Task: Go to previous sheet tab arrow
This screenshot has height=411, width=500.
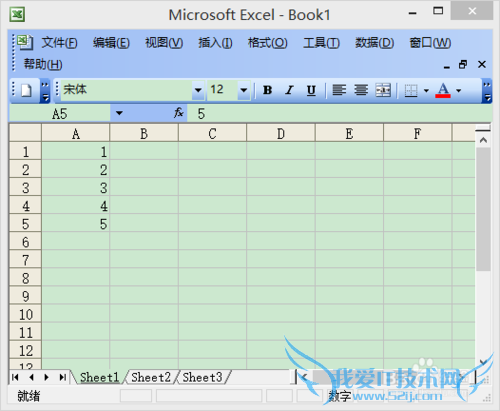Action: click(x=31, y=377)
